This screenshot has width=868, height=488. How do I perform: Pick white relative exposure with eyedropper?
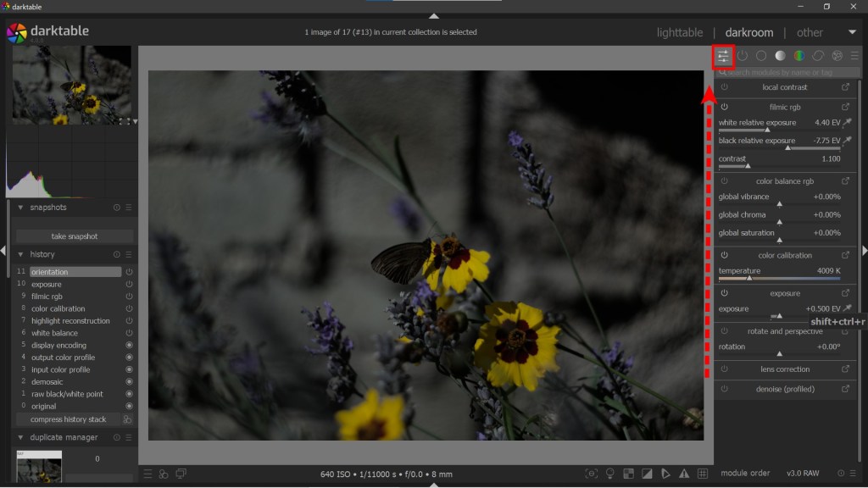[847, 123]
